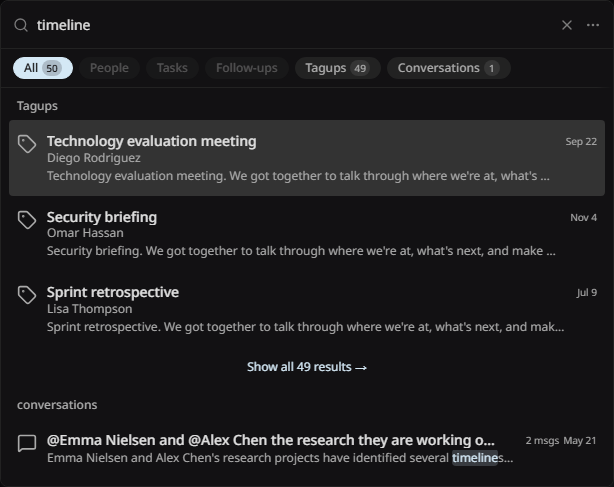Click the 2 msgs label

tap(542, 441)
